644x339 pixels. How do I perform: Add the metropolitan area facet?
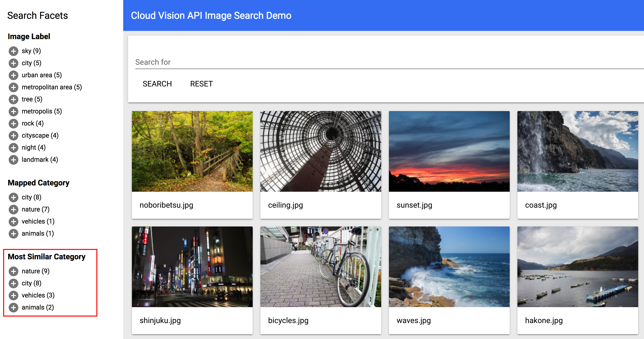click(14, 87)
